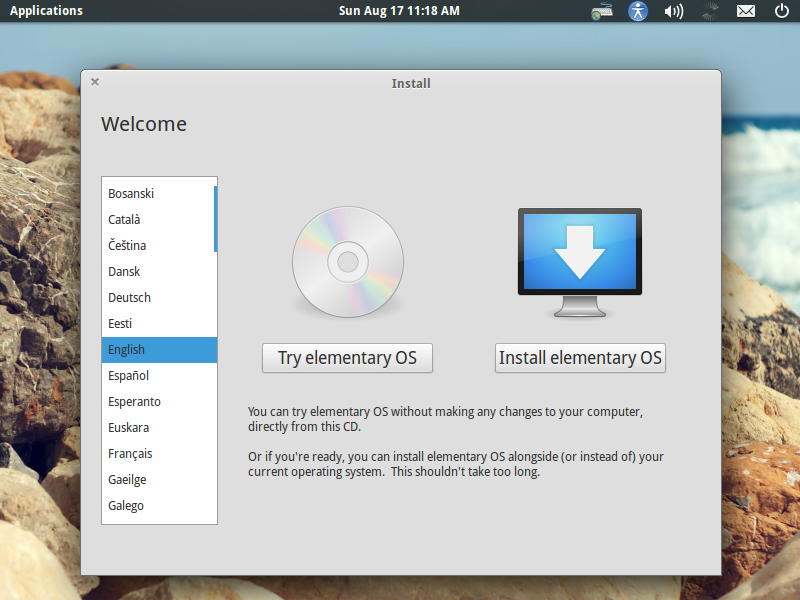Select Euskara language

click(x=159, y=428)
